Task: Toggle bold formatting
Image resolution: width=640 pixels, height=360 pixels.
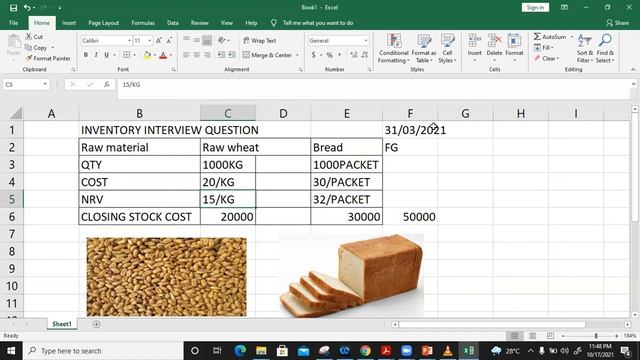Action: tap(86, 55)
